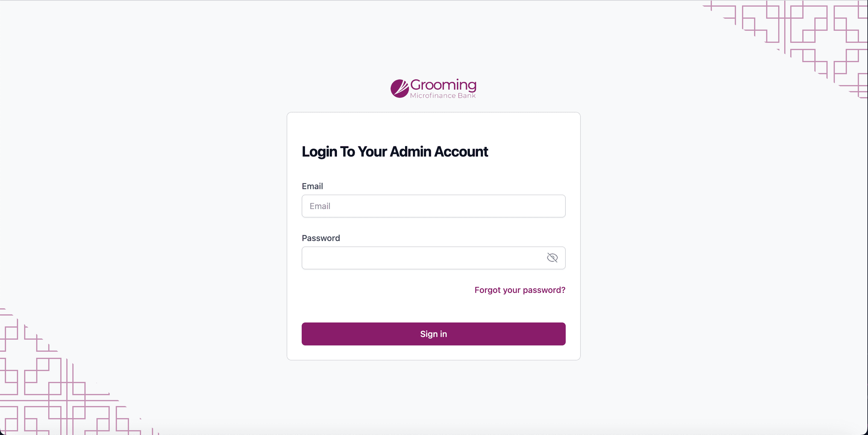Image resolution: width=868 pixels, height=435 pixels.
Task: Click the Email placeholder text
Action: point(320,206)
